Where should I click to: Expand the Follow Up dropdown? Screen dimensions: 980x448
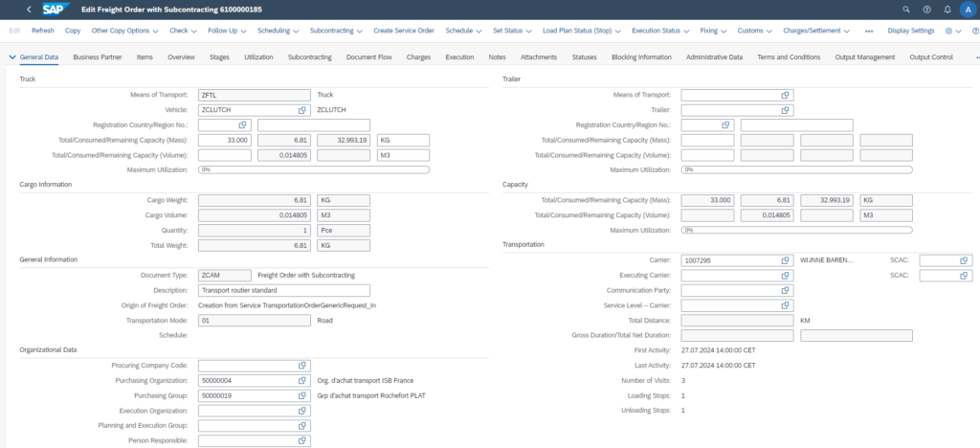click(x=227, y=31)
